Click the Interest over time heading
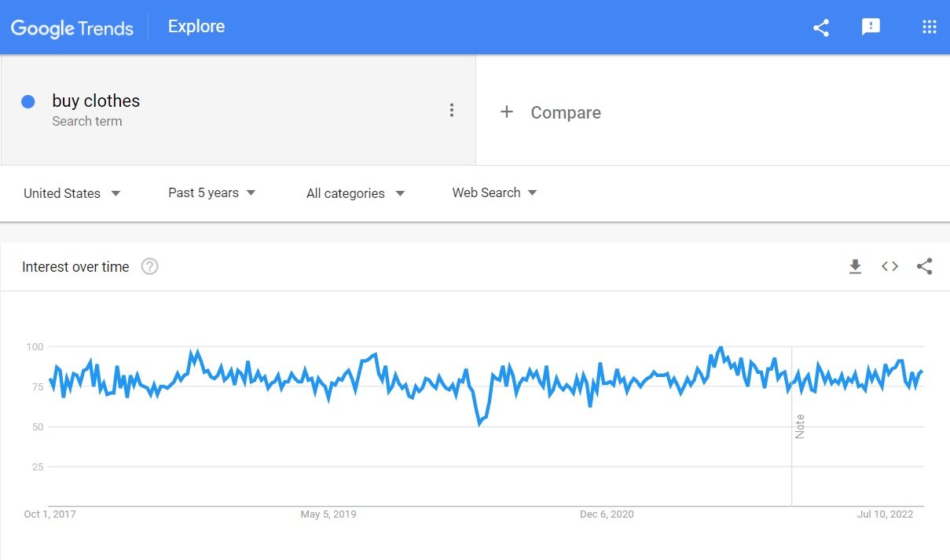Image resolution: width=950 pixels, height=560 pixels. point(75,267)
